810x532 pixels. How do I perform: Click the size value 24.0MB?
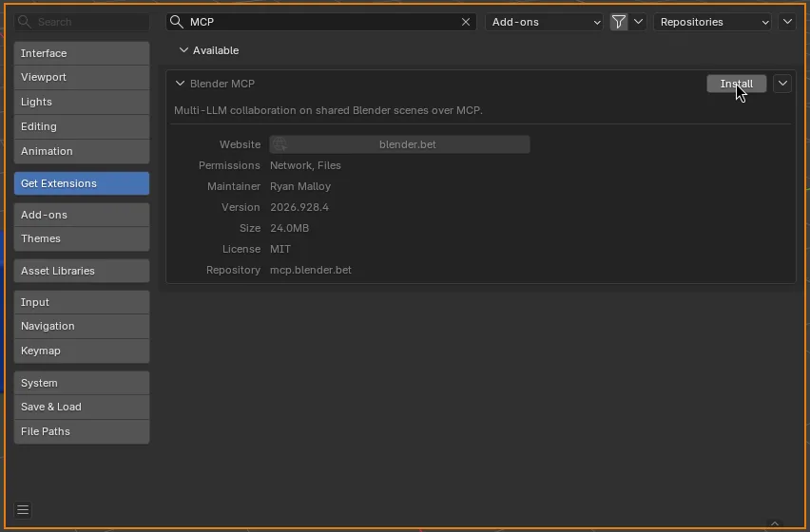coord(289,228)
